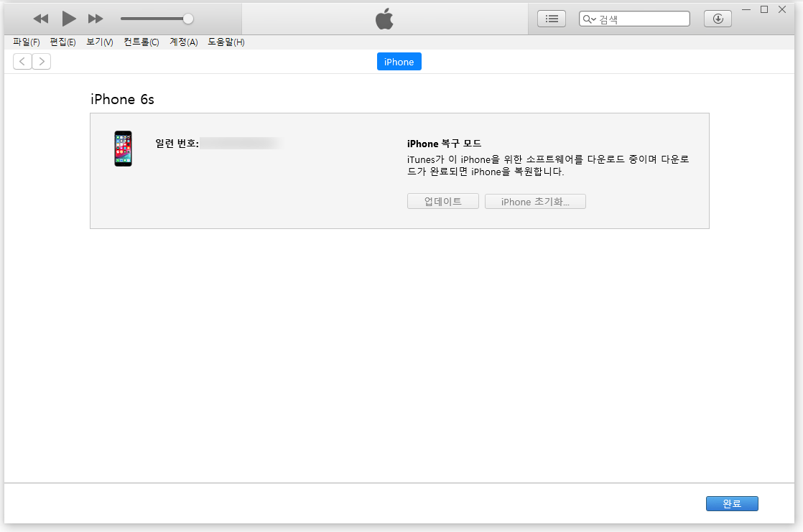803x532 pixels.
Task: Open the list view icon button
Action: pos(552,19)
